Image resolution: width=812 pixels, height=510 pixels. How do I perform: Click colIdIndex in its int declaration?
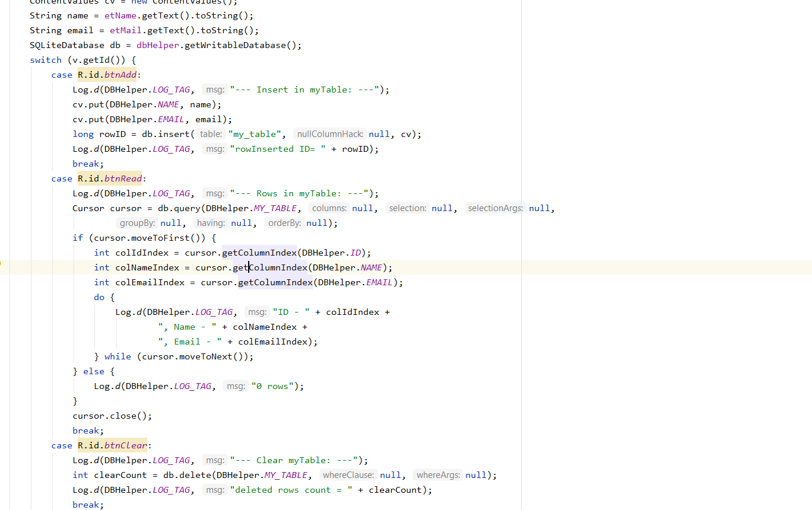tap(142, 253)
